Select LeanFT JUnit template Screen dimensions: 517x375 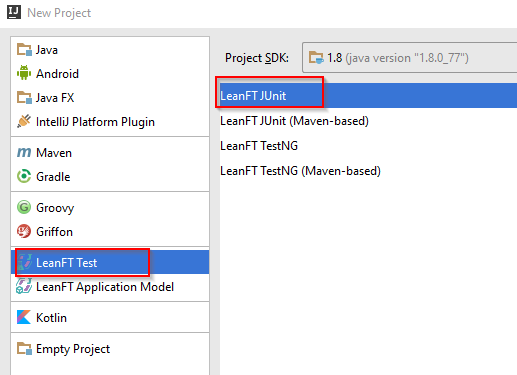(x=368, y=96)
